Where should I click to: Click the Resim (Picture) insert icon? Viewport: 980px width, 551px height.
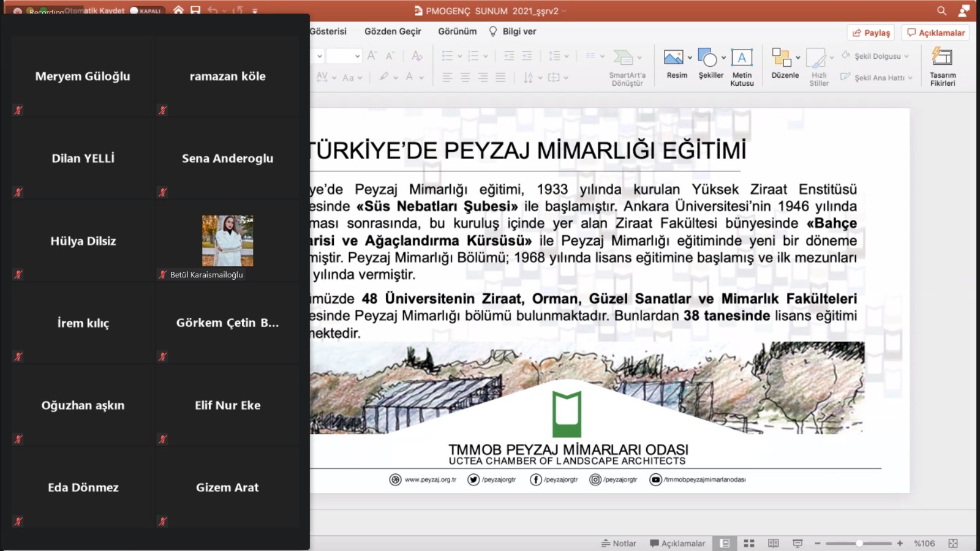click(x=673, y=58)
